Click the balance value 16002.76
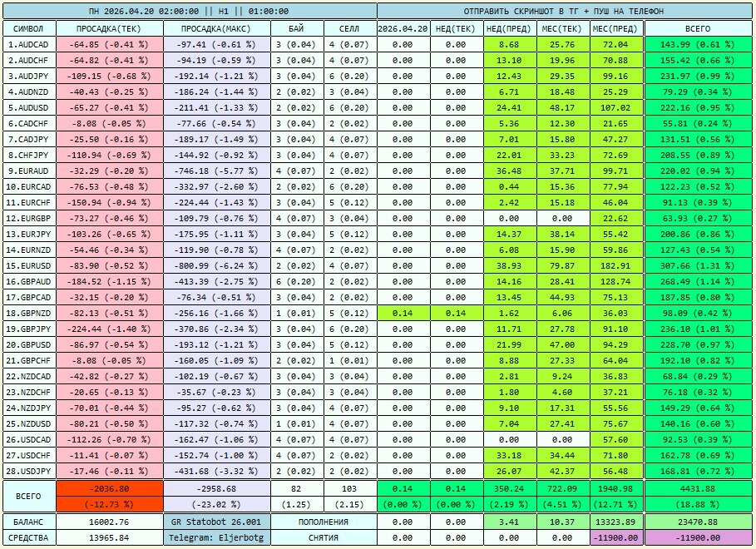Viewport: 756px width, 549px height. tap(110, 522)
